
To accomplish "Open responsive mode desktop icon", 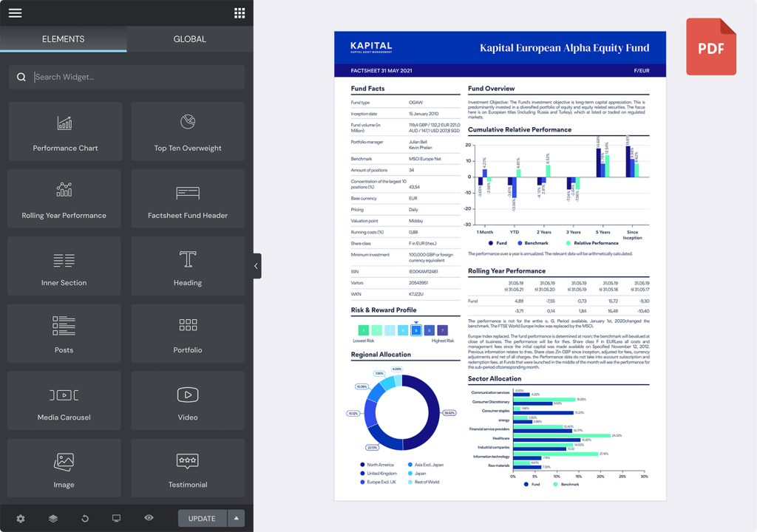I will click(116, 519).
